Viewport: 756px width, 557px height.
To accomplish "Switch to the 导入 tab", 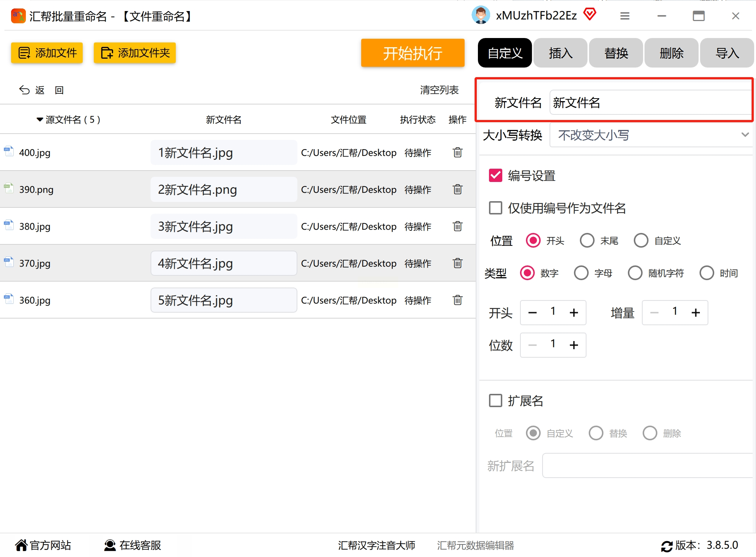I will [726, 53].
